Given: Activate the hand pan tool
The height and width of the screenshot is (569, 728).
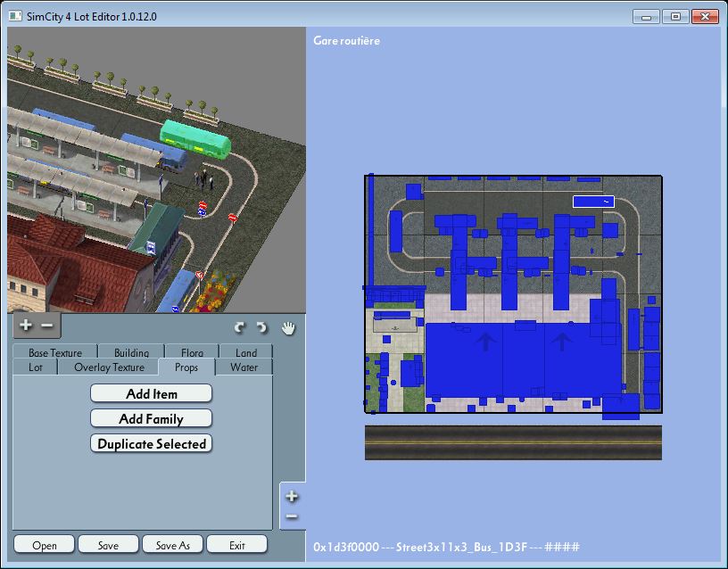Looking at the screenshot, I should 288,327.
